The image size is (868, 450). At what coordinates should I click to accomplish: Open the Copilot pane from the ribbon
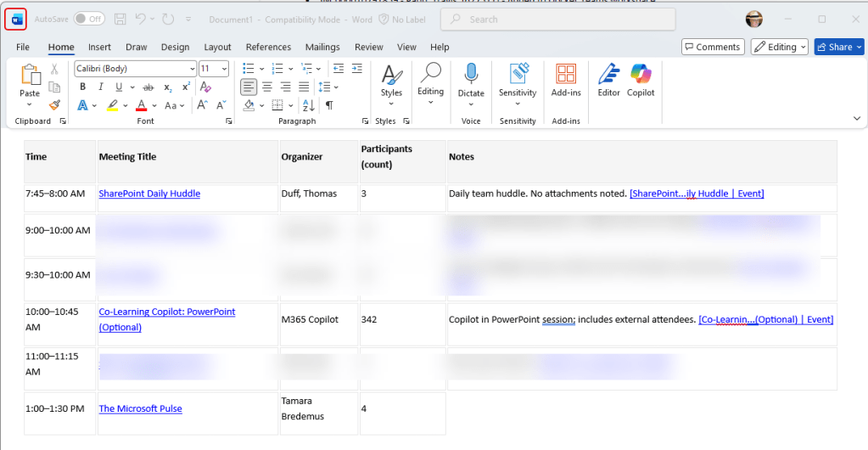[x=641, y=80]
